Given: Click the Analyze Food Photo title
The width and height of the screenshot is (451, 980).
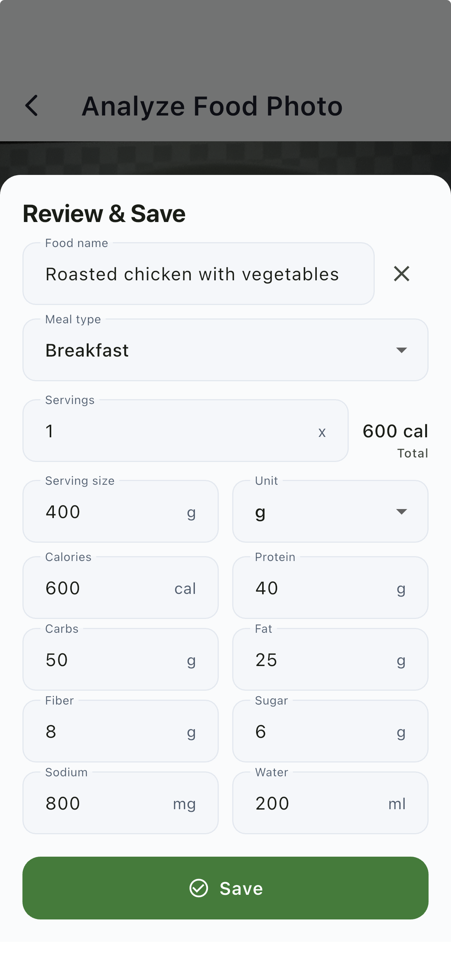Looking at the screenshot, I should click(212, 106).
